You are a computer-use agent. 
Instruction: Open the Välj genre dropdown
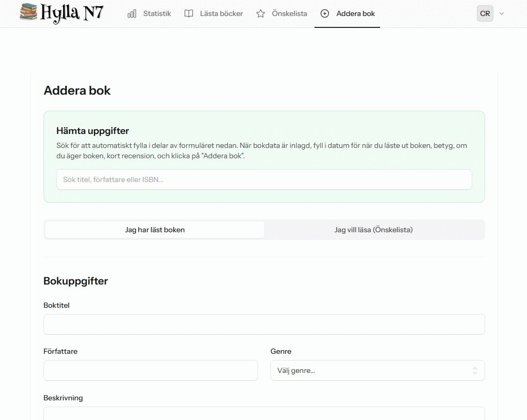[370, 370]
